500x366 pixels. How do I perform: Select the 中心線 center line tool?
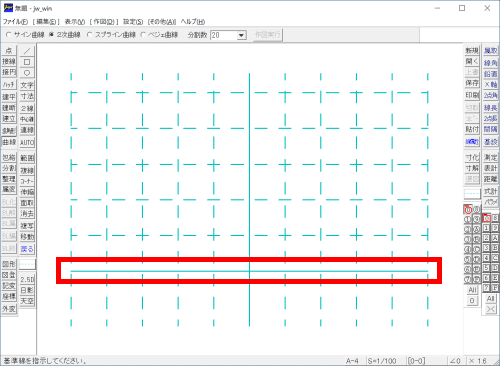pos(27,119)
